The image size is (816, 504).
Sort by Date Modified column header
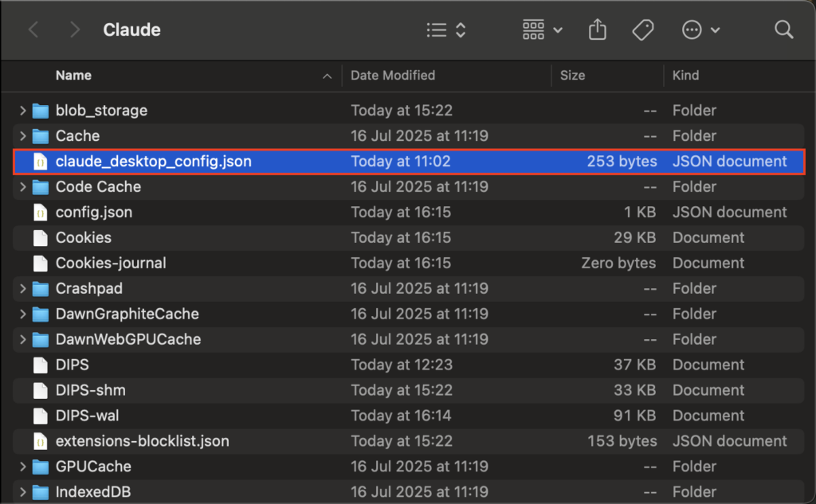tap(393, 76)
